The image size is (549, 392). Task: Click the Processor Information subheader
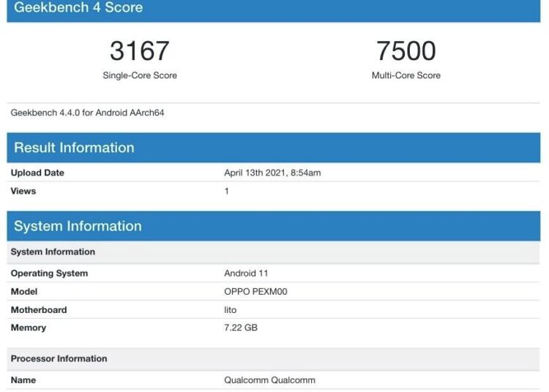coord(273,359)
